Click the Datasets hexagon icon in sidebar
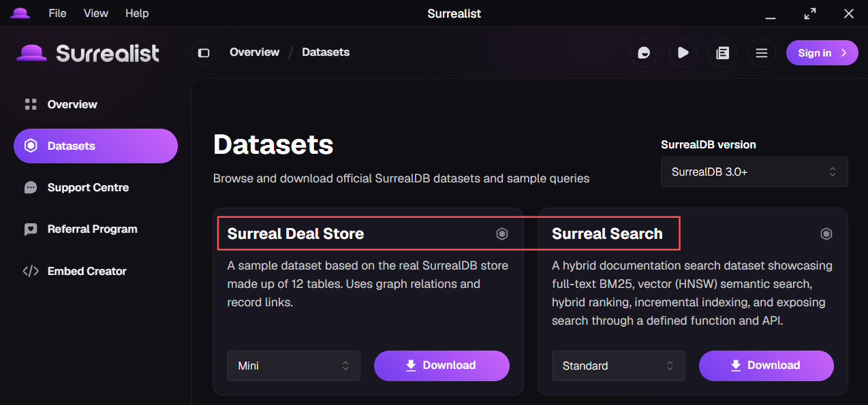The image size is (868, 405). pos(31,146)
